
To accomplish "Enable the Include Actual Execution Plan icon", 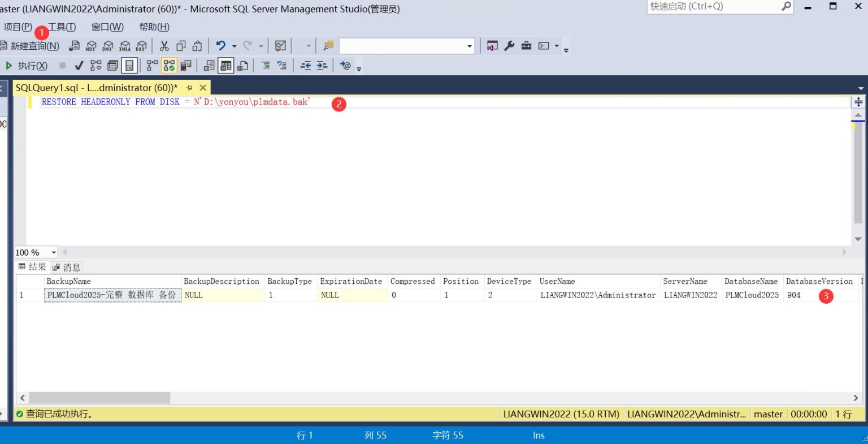I will [168, 65].
